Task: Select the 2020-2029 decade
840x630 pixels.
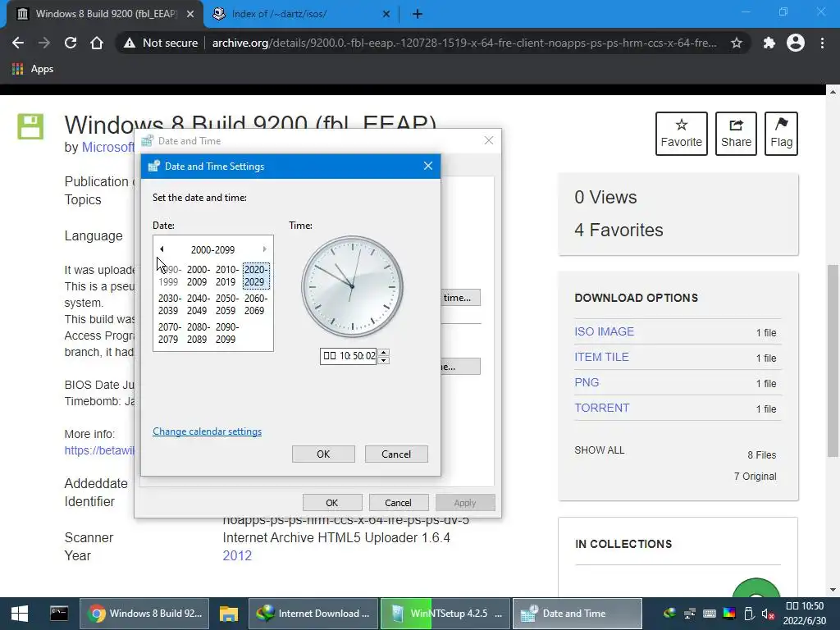Action: (256, 276)
